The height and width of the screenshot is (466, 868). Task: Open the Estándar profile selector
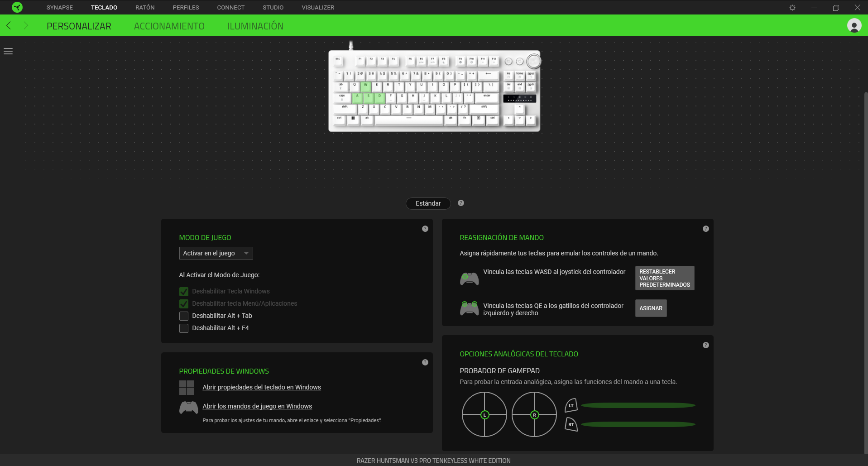428,203
